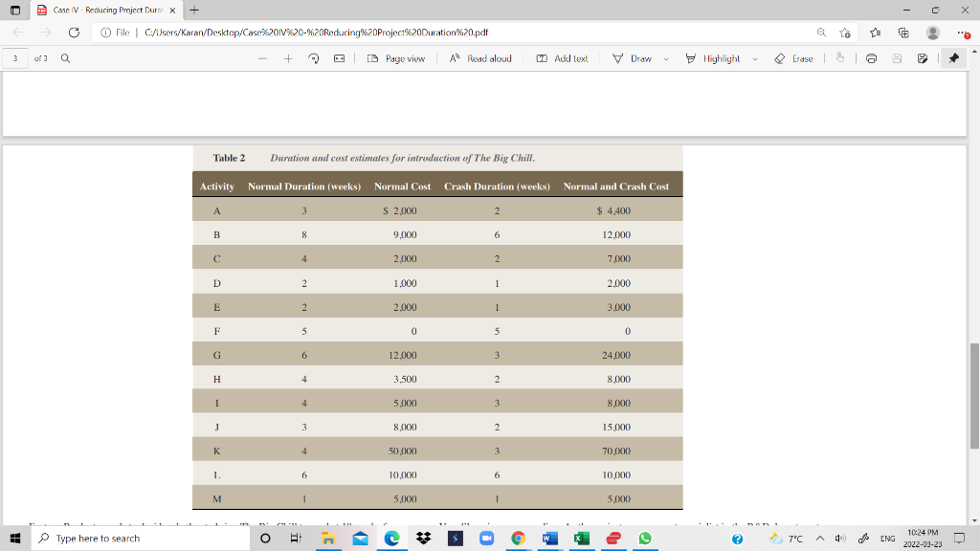Image resolution: width=980 pixels, height=551 pixels.
Task: Open Task View
Action: click(297, 538)
